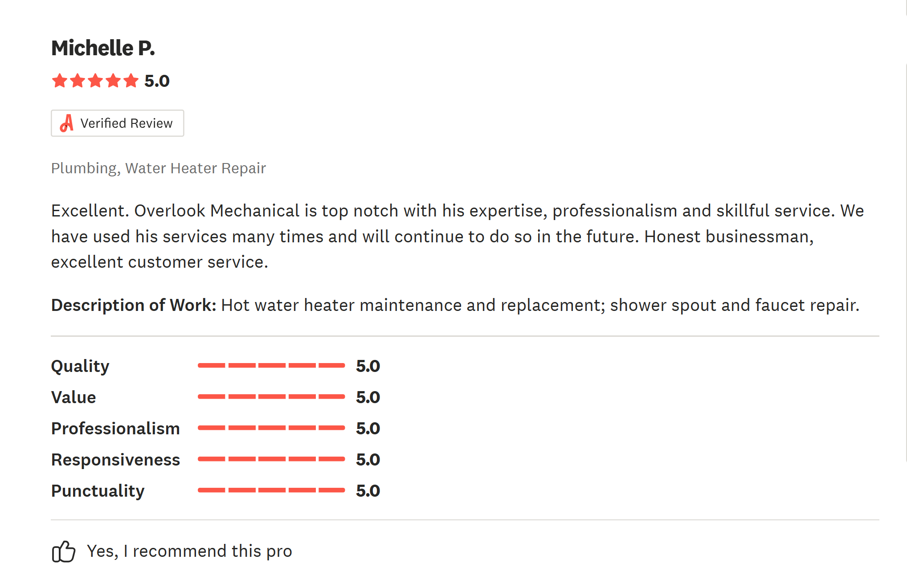Click reviewer name Michelle P.
The image size is (907, 588).
(x=103, y=48)
